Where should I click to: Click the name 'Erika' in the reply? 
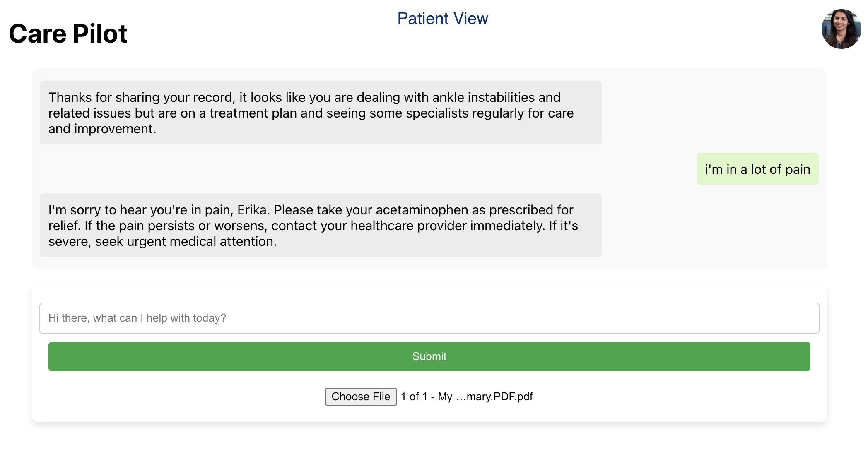[x=253, y=210]
